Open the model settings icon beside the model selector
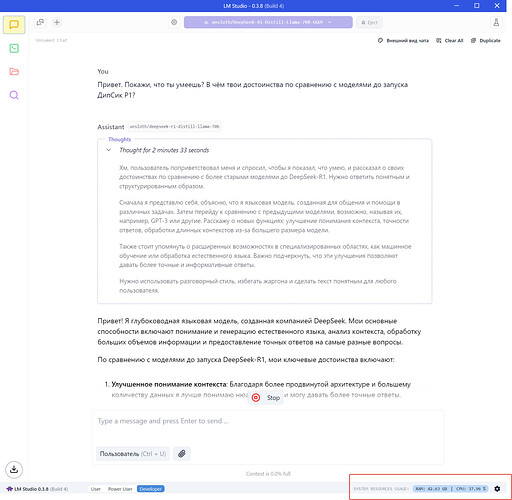The image size is (512, 500). 174,22
